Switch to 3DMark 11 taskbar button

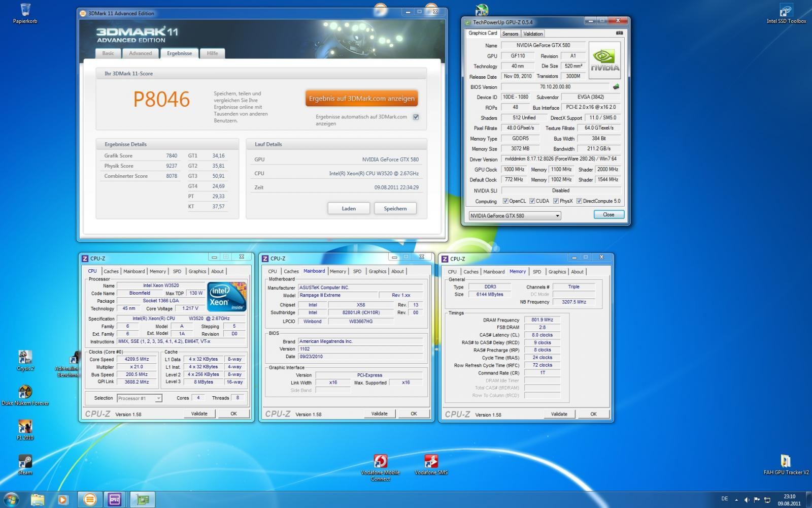coord(90,500)
